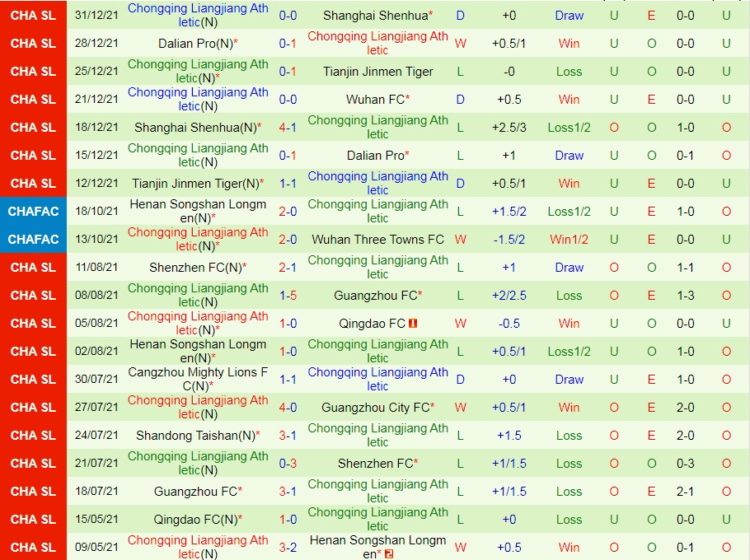Open Shenzhen FC(N) home team on 11/08/21
This screenshot has width=750, height=560.
[195, 268]
